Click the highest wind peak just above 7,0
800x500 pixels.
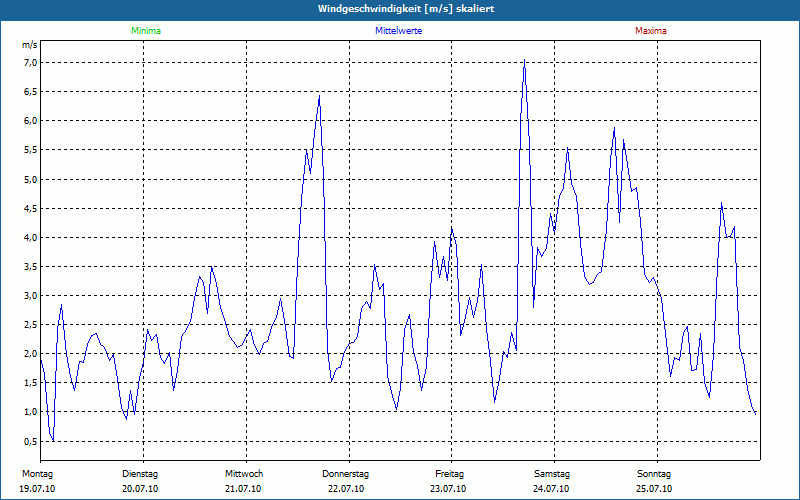pos(524,60)
